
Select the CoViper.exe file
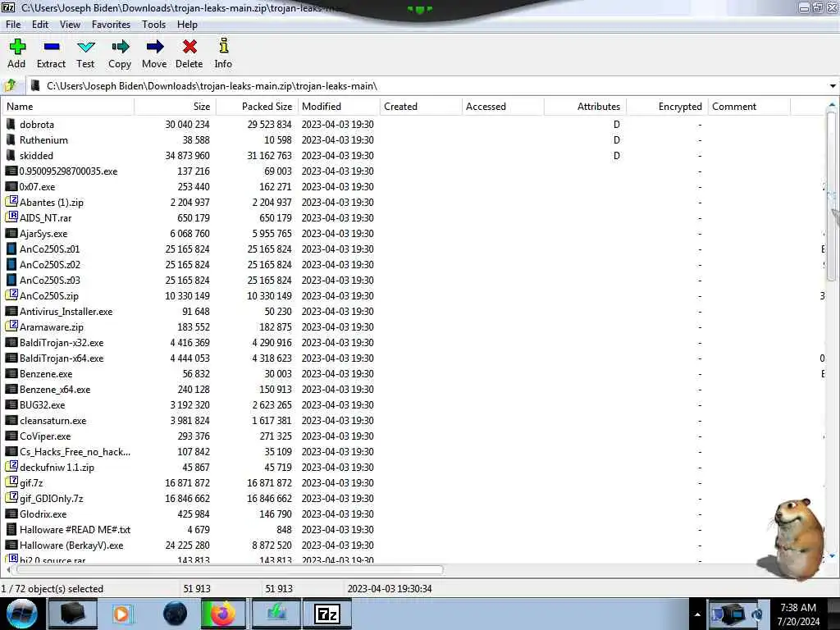[x=45, y=436]
